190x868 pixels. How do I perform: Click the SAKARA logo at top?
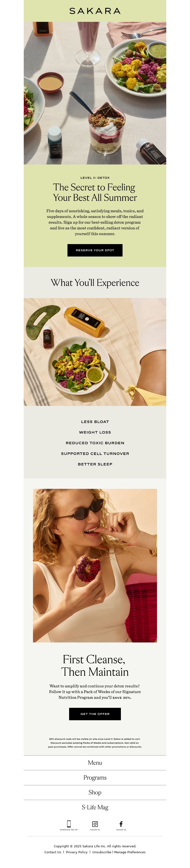pyautogui.click(x=95, y=11)
